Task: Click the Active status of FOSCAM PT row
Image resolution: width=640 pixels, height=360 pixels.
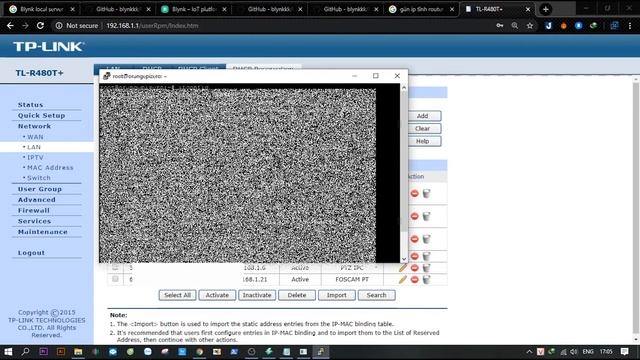Action: point(300,279)
